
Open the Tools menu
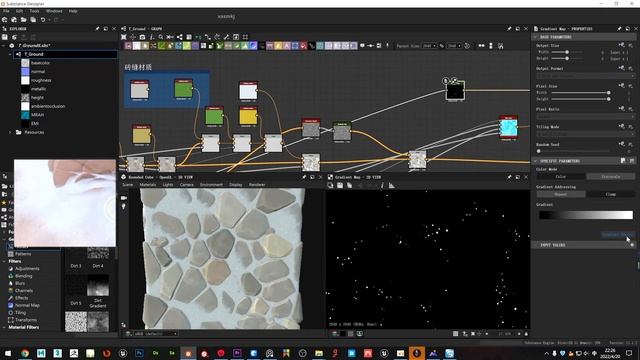click(34, 11)
